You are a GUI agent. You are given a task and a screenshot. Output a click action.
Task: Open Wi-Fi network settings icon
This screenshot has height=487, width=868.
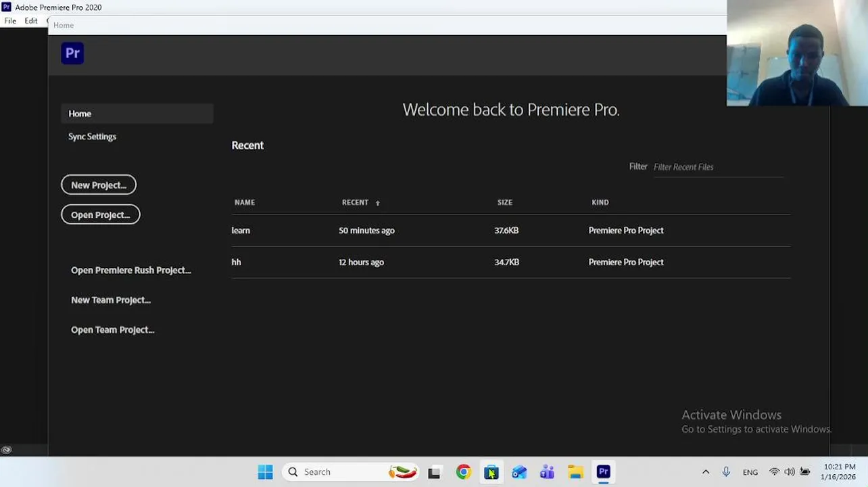point(775,472)
